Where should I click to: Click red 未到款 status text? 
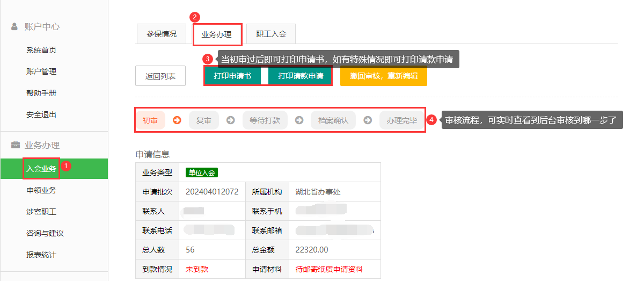tap(197, 269)
